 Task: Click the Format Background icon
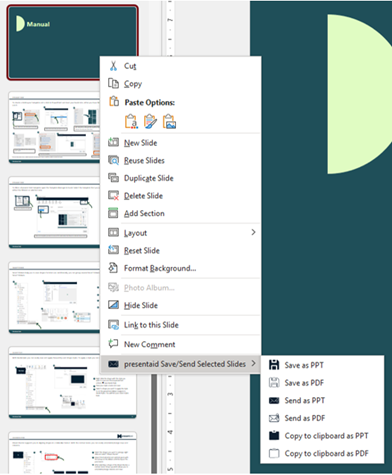click(113, 268)
